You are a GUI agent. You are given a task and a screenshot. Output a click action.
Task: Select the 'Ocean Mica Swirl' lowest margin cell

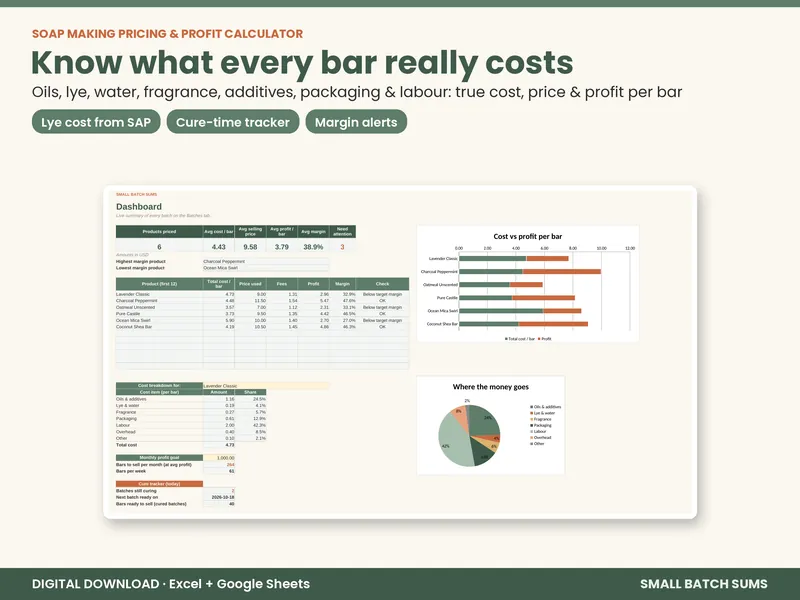[x=266, y=268]
